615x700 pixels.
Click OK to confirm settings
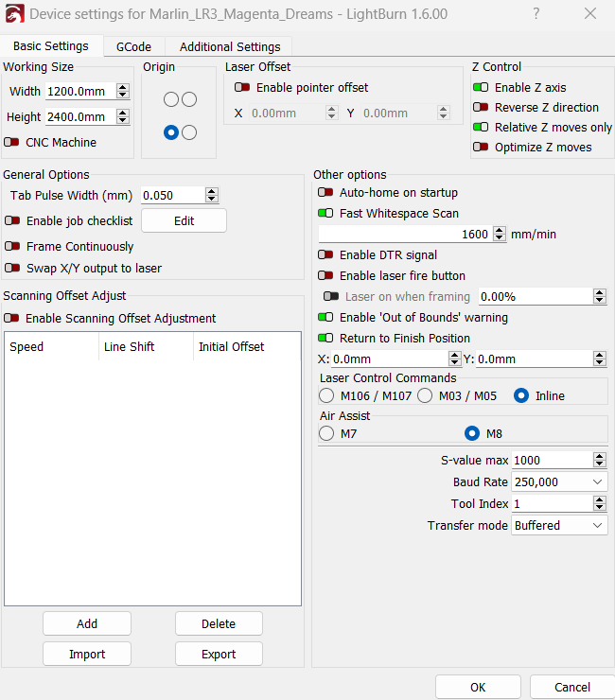[x=478, y=687]
